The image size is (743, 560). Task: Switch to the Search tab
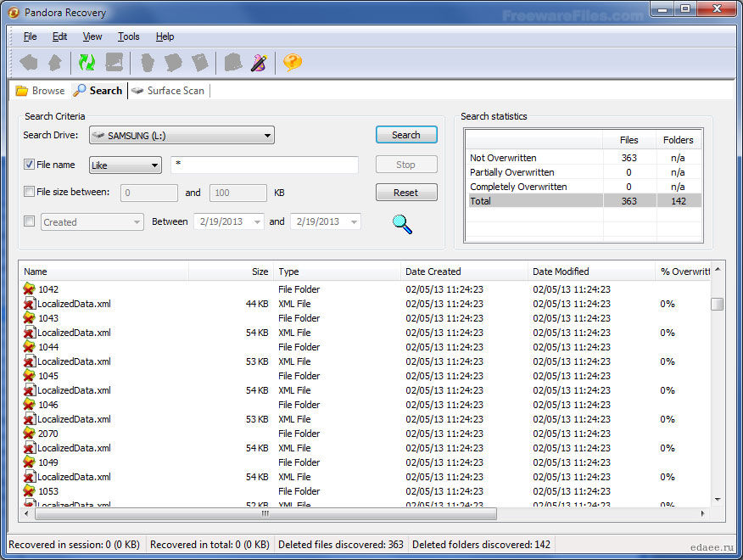pyautogui.click(x=98, y=91)
